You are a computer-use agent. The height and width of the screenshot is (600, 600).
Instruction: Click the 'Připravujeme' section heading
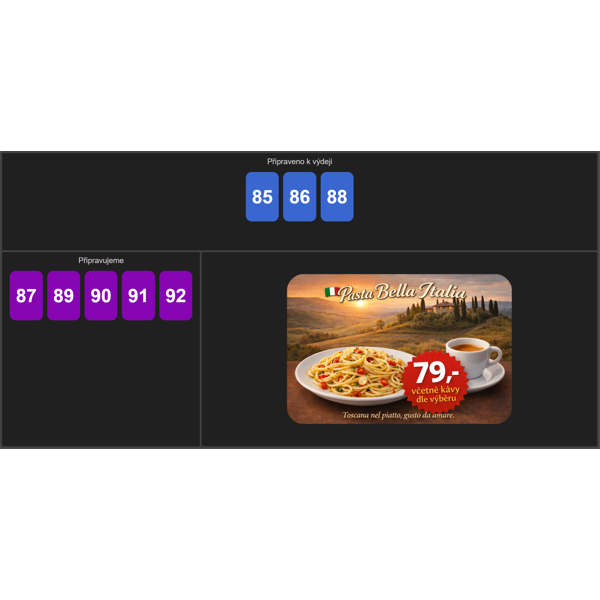point(101,261)
